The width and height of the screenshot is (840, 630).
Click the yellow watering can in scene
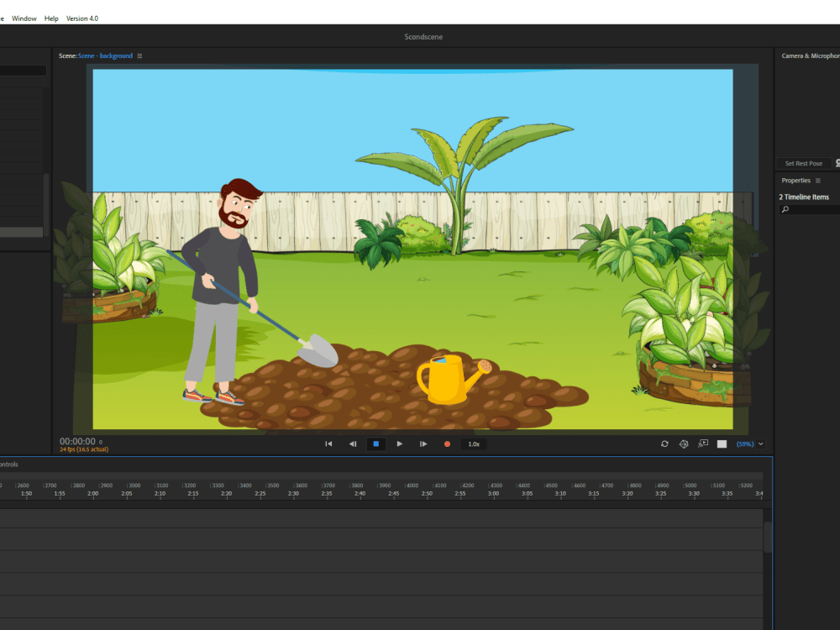pyautogui.click(x=454, y=380)
